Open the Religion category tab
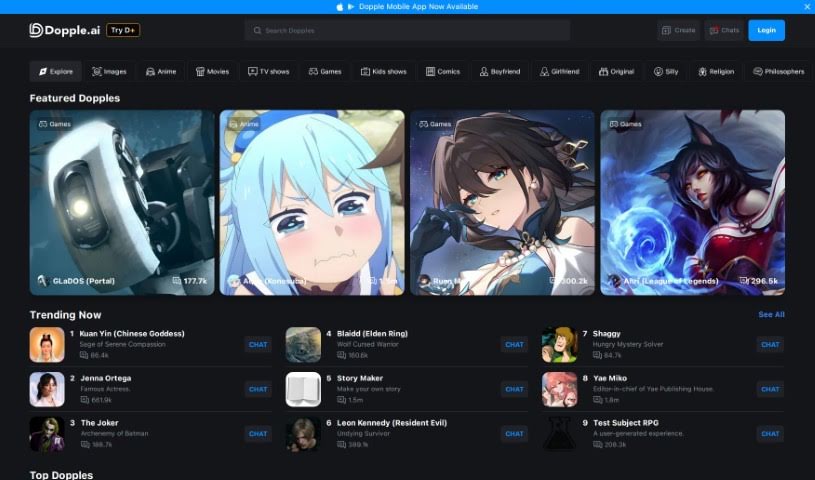This screenshot has height=480, width=815. coord(716,72)
